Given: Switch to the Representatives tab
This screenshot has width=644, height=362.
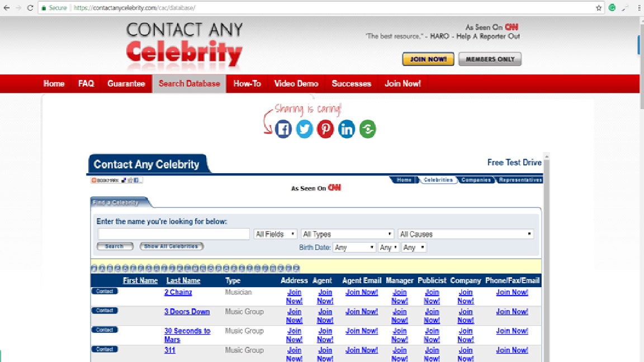Looking at the screenshot, I should pyautogui.click(x=520, y=180).
